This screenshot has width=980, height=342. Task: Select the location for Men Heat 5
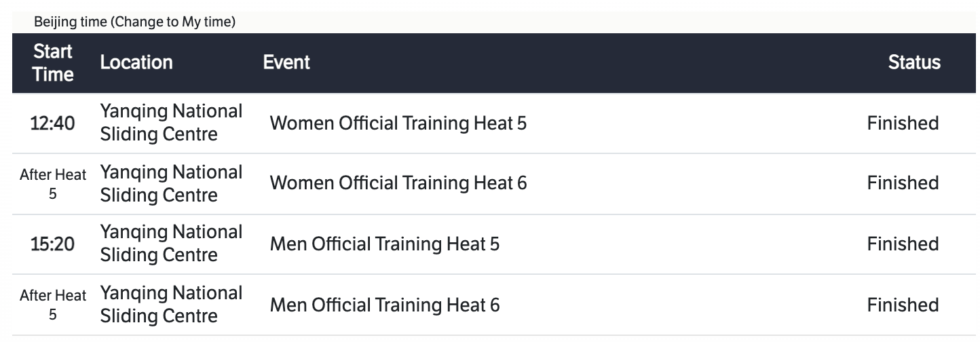[x=171, y=244]
